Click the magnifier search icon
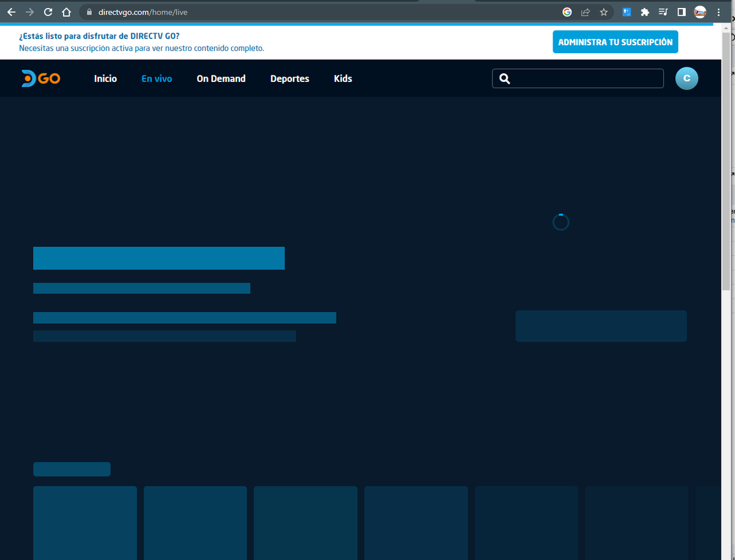Screen dimensions: 735x560 (505, 78)
